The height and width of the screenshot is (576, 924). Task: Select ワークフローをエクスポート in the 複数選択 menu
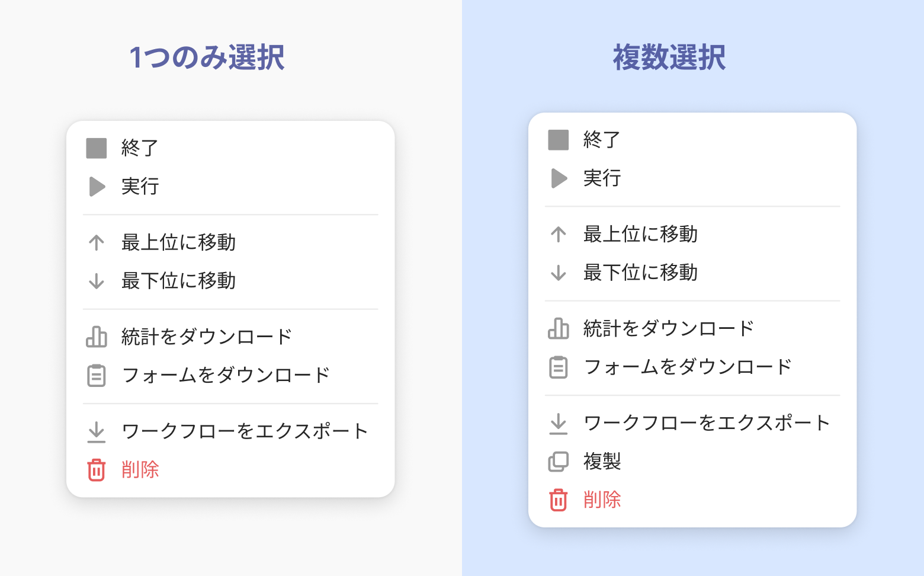tap(707, 423)
